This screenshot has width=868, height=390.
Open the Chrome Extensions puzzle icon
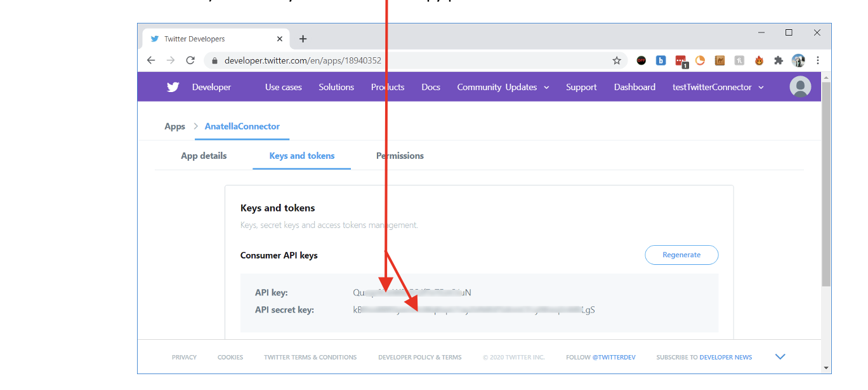click(779, 60)
